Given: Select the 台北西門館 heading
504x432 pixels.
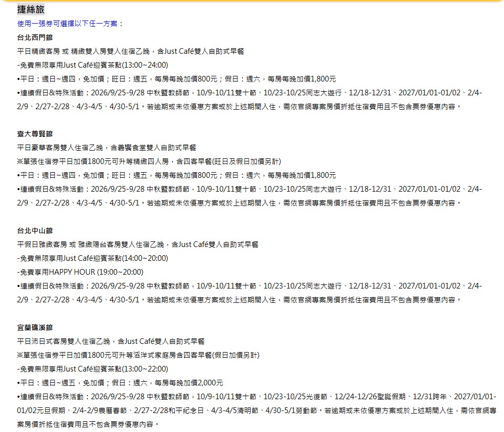Looking at the screenshot, I should pos(35,37).
